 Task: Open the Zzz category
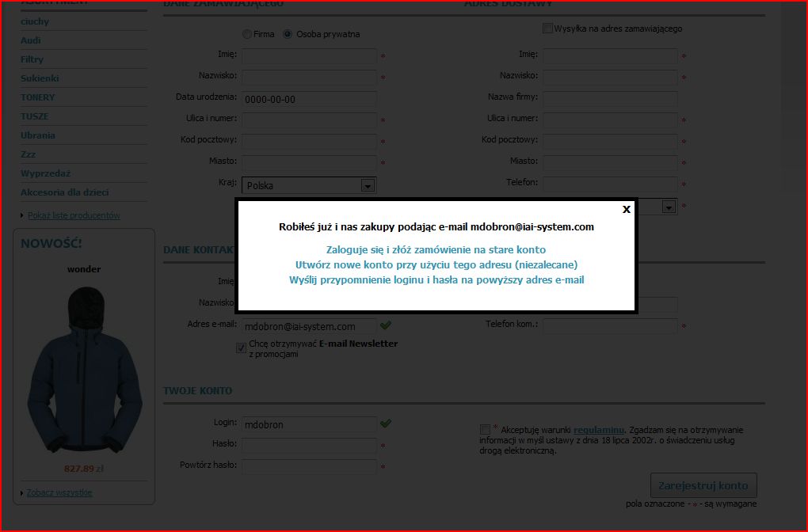pos(28,154)
